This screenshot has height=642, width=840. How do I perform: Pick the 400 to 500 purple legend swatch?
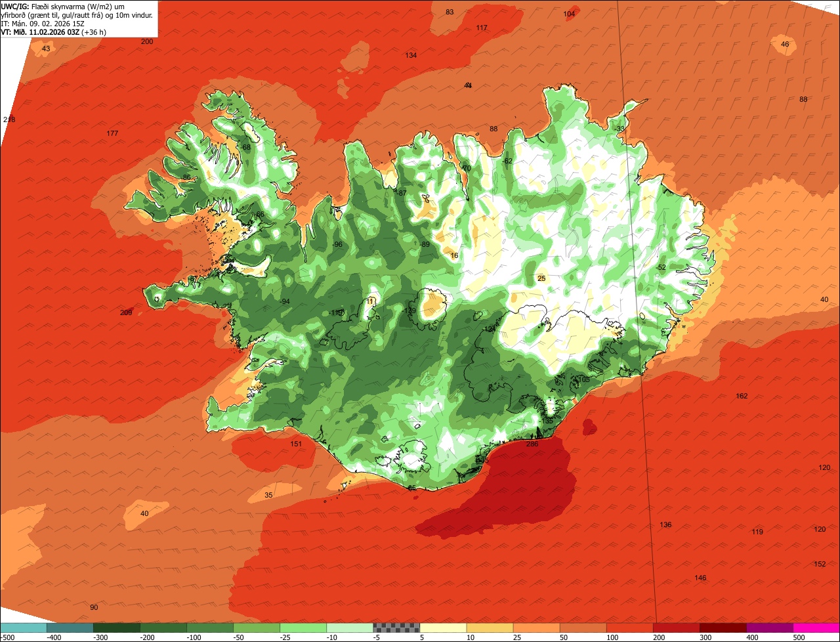(x=770, y=628)
